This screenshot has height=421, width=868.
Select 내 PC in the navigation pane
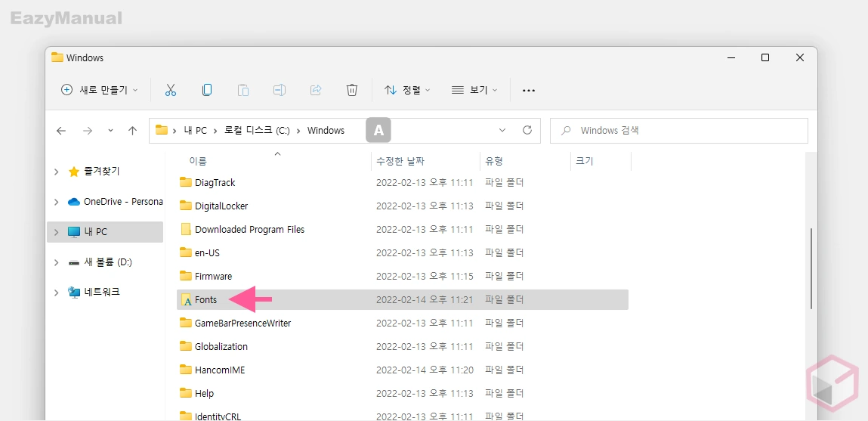(x=105, y=232)
